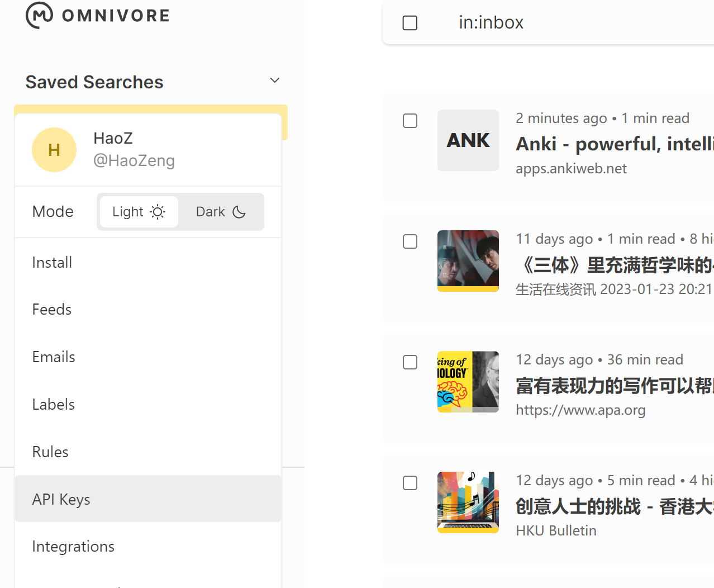Select the 《三体》 article checkbox

[x=410, y=241]
